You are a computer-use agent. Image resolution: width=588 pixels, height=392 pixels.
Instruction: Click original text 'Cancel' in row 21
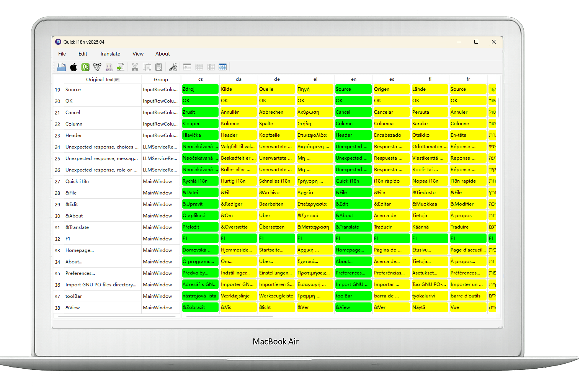pos(73,113)
